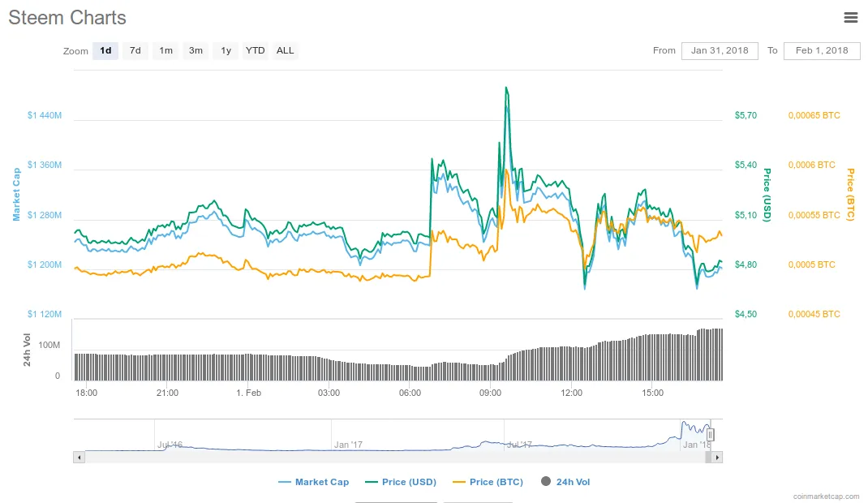Viewport: 868px width, 503px height.
Task: Click the Steem Charts title
Action: (67, 18)
